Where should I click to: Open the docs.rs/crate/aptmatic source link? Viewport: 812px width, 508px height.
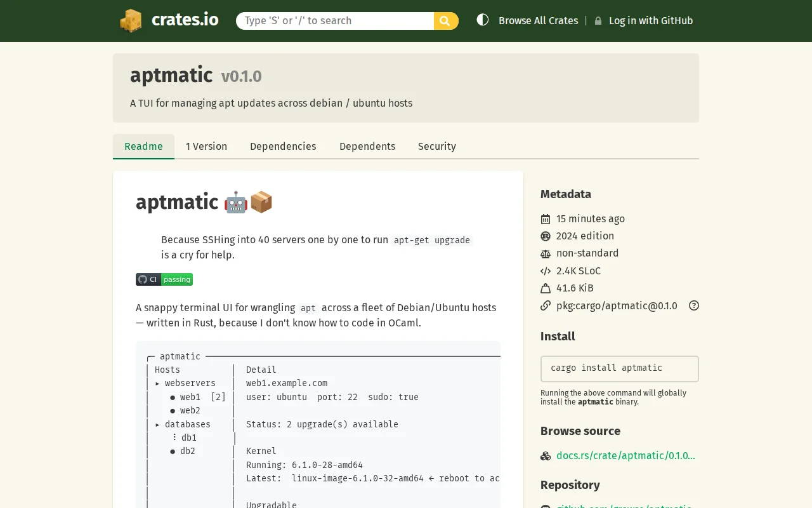pyautogui.click(x=625, y=455)
